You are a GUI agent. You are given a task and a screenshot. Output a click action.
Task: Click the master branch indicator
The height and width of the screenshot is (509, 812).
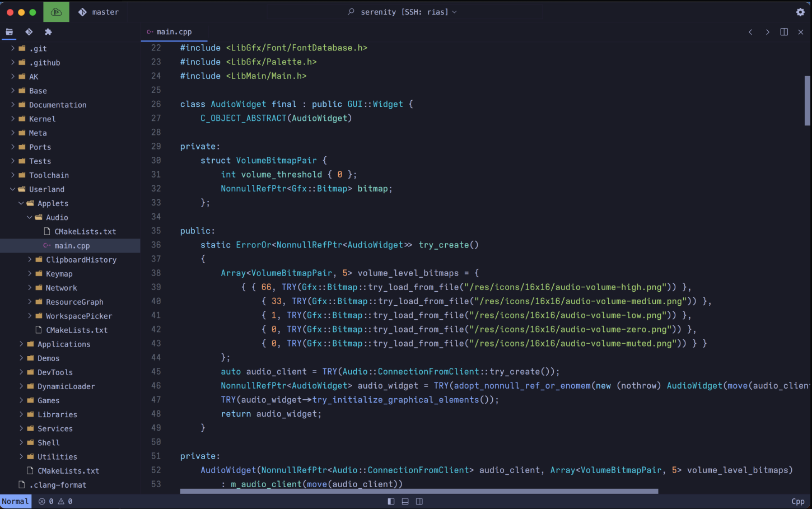[100, 11]
